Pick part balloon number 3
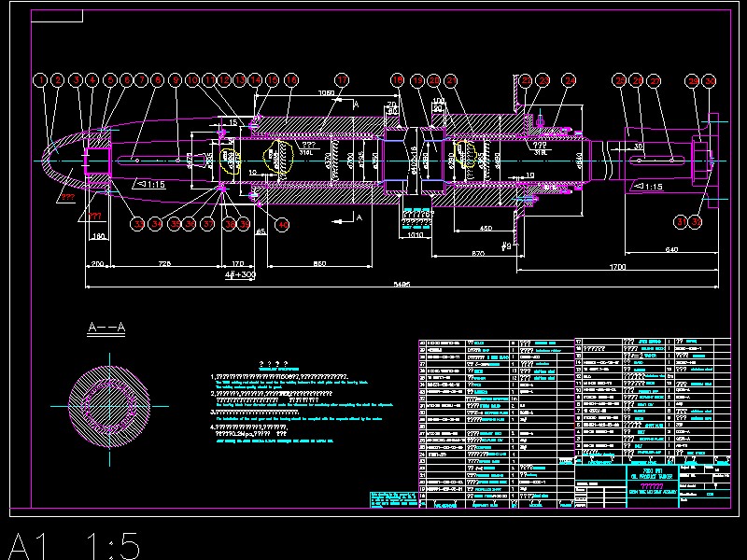Viewport: 747px width, 560px height. coord(77,80)
